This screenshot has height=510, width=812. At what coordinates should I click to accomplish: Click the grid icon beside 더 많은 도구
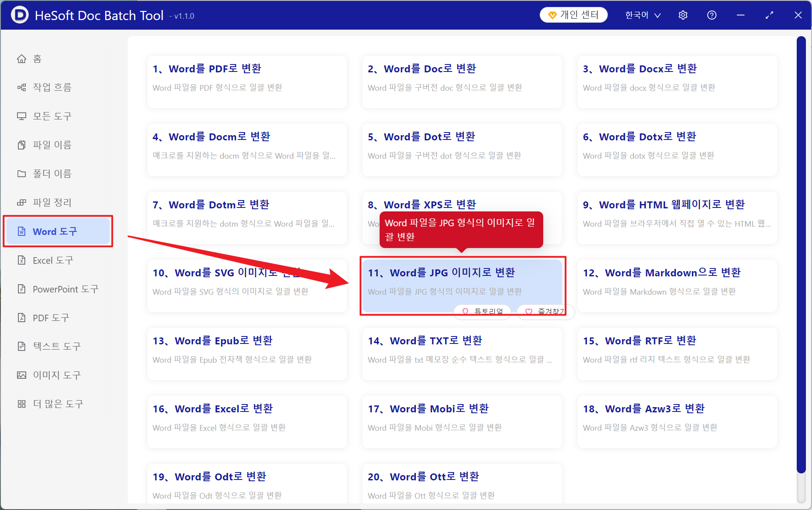(x=21, y=404)
